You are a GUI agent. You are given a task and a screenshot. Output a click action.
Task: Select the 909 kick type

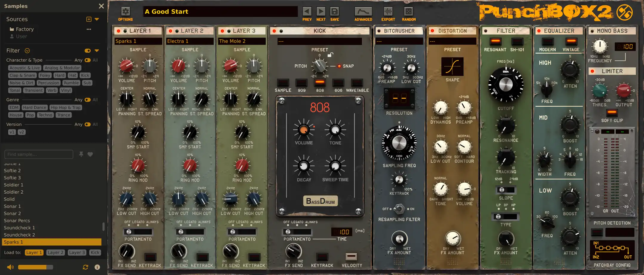coord(301,83)
